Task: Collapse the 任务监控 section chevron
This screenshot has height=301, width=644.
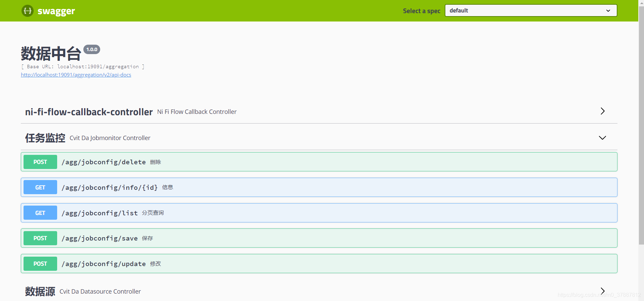Action: [x=602, y=138]
